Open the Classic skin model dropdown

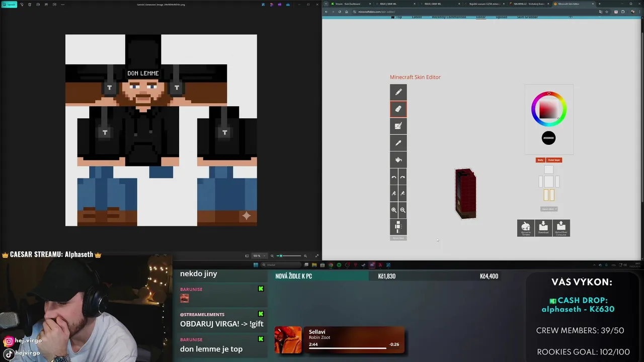[549, 209]
